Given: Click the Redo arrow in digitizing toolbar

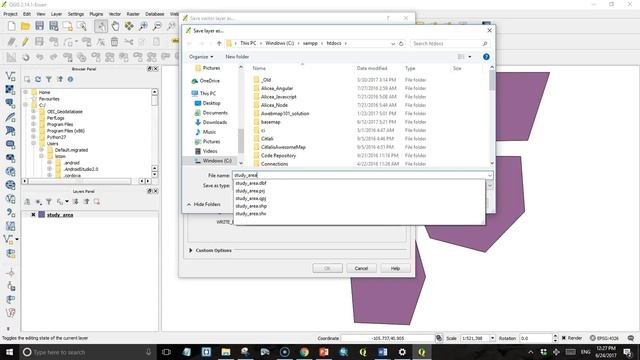Looking at the screenshot, I should [x=53, y=57].
